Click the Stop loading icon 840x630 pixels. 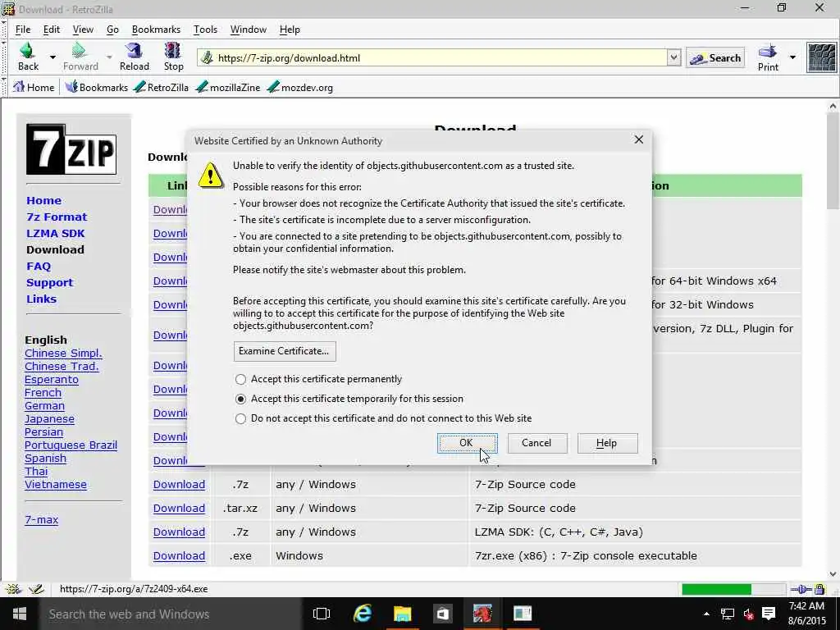pyautogui.click(x=172, y=51)
